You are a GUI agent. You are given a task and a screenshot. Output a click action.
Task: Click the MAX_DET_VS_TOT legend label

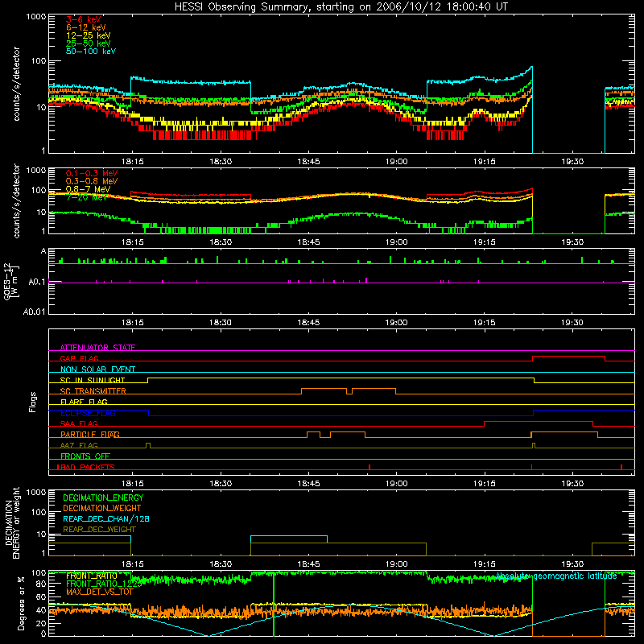(x=99, y=592)
